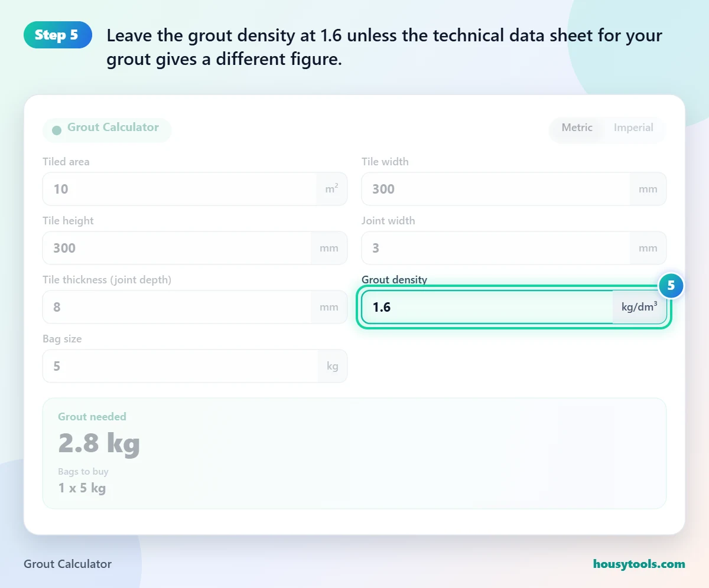
Task: Click the Grout Calculator title badge
Action: pyautogui.click(x=107, y=130)
